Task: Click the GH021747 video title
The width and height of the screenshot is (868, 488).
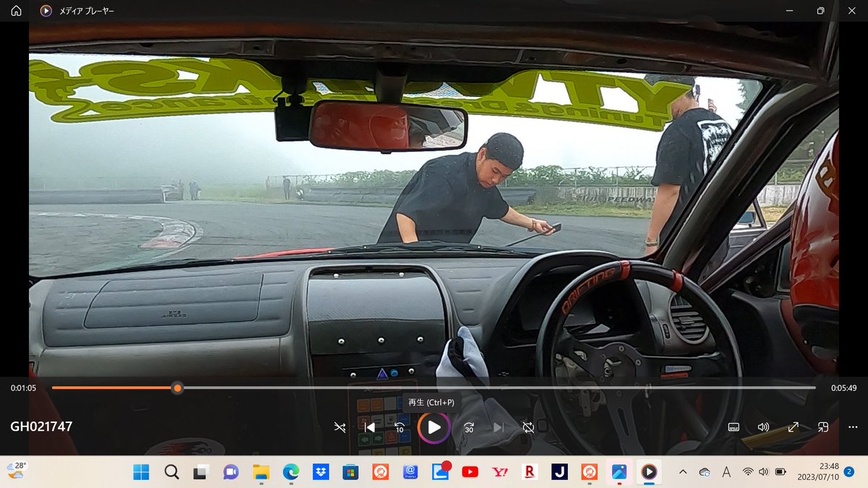Action: (41, 427)
